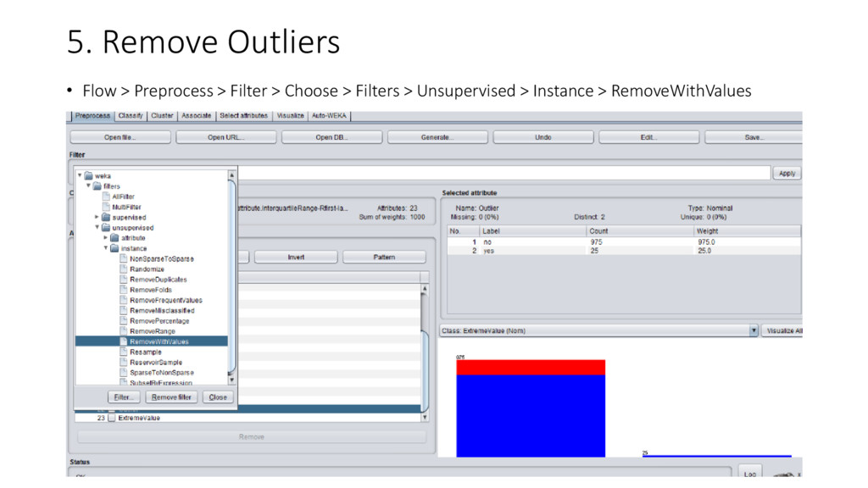Click the attribute folder icon
The width and height of the screenshot is (868, 488).
pyautogui.click(x=114, y=238)
